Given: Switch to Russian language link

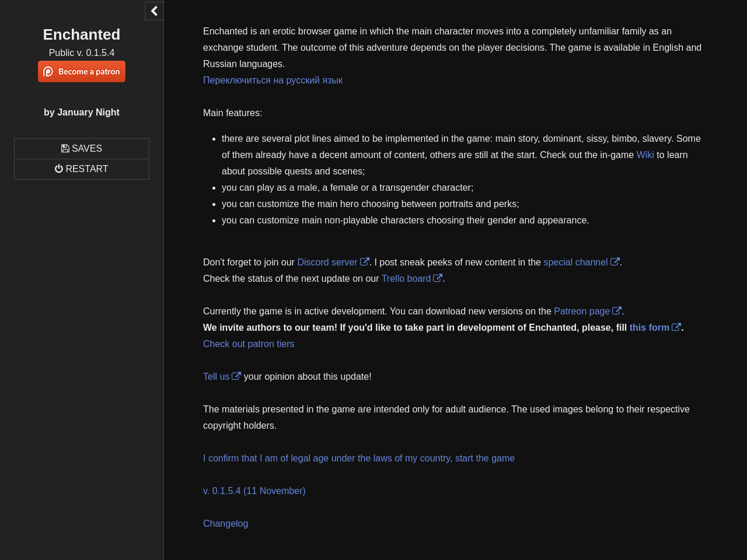Looking at the screenshot, I should [x=273, y=80].
